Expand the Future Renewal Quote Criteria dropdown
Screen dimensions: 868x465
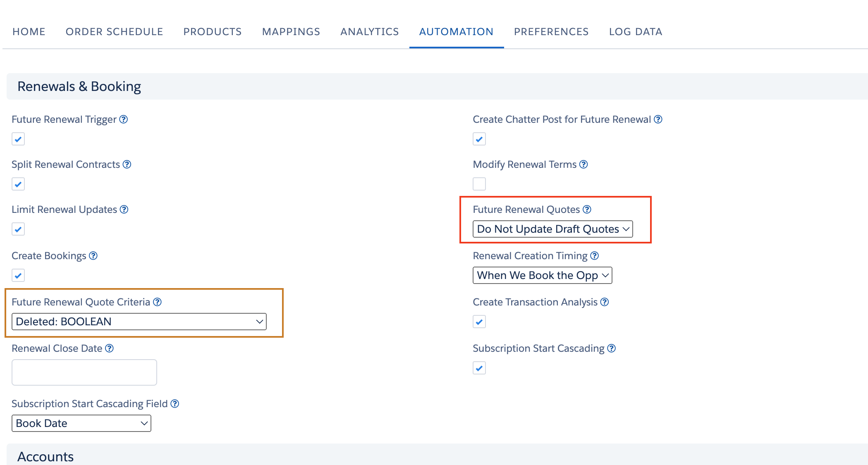click(x=139, y=322)
